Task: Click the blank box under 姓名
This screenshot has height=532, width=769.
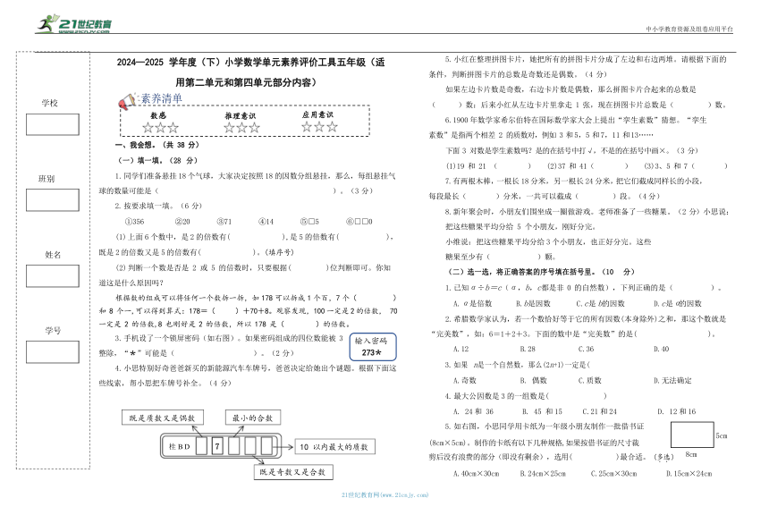Action: (x=53, y=276)
